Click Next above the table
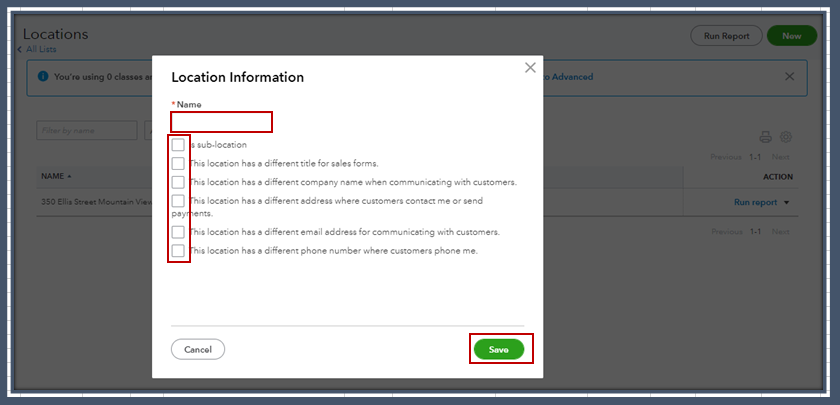 [x=781, y=157]
